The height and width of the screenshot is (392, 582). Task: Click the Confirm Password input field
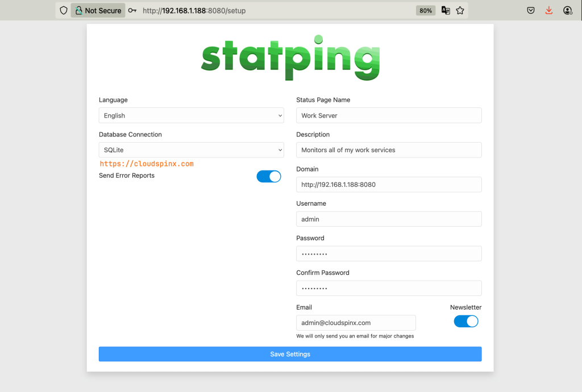pyautogui.click(x=389, y=288)
